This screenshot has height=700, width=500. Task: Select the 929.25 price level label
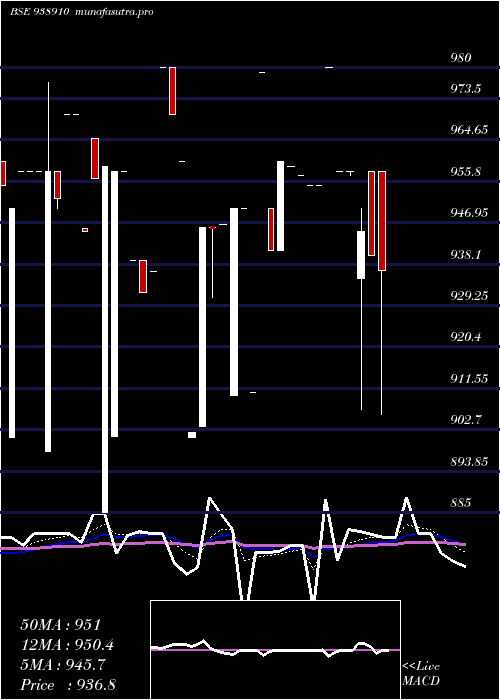point(468,296)
